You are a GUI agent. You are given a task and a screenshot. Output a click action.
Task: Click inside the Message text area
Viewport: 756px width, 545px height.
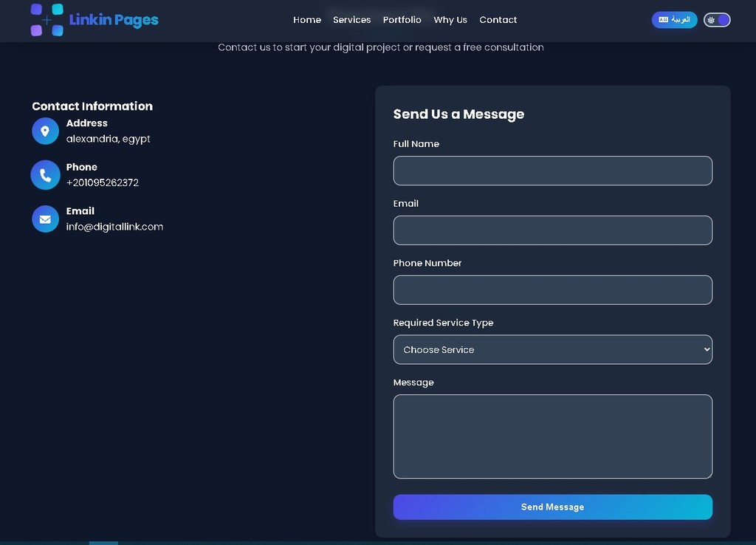[x=552, y=436]
